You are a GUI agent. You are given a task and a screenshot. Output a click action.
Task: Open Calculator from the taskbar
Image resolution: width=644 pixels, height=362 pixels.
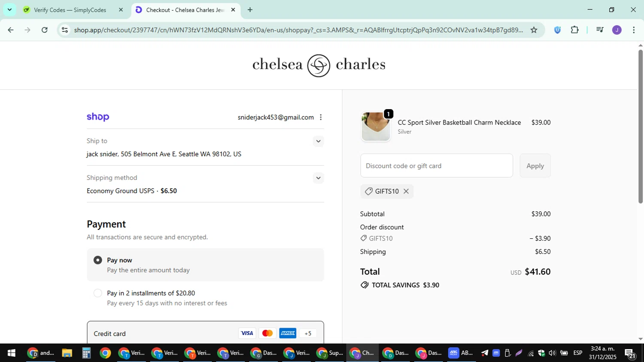[86, 353]
